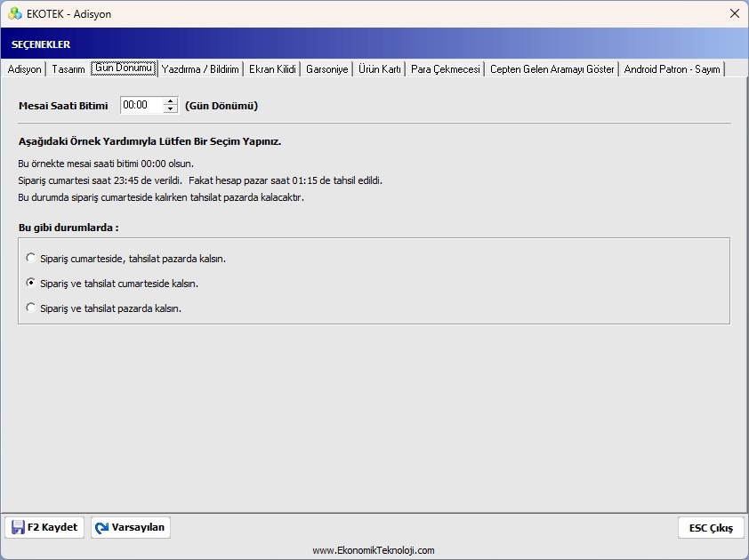Image resolution: width=749 pixels, height=560 pixels.
Task: Click the Mesai Saati Bitimi time field
Action: tap(141, 105)
